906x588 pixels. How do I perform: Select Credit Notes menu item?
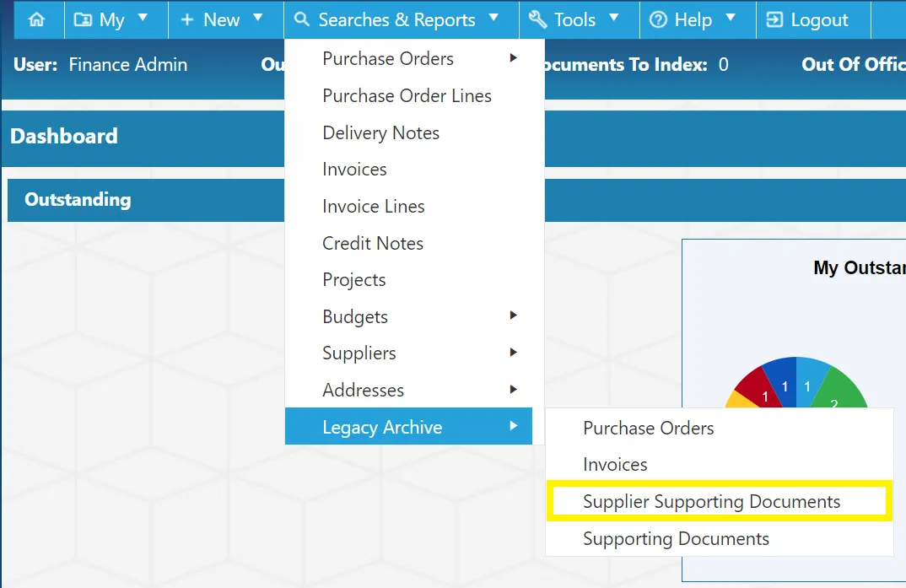coord(408,243)
